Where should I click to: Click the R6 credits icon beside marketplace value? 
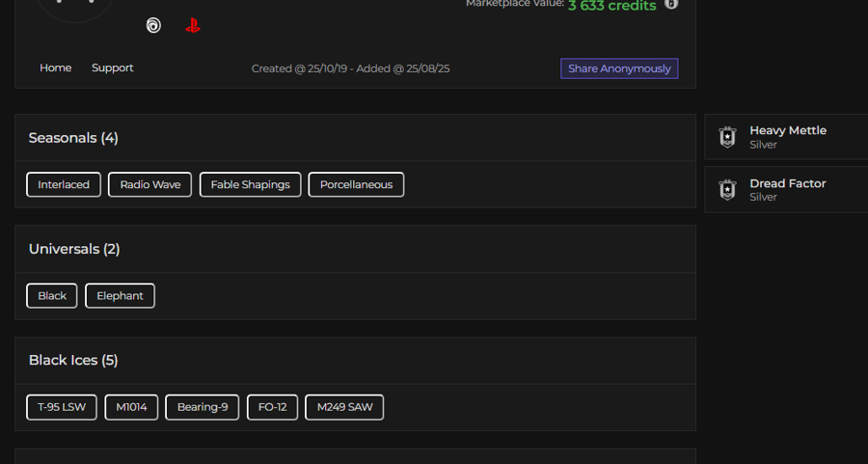[x=671, y=4]
